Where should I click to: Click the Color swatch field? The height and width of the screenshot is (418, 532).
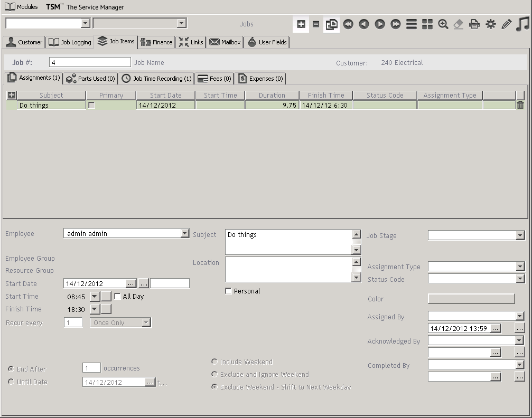pos(471,299)
